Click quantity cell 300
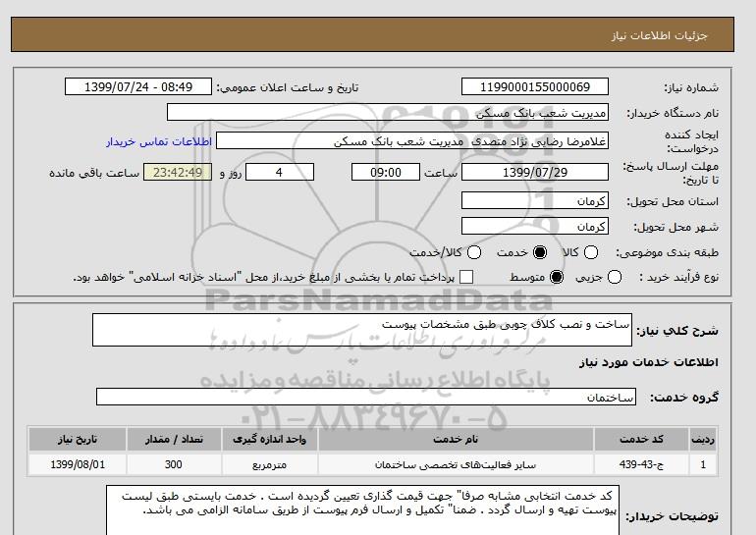The height and width of the screenshot is (535, 756). pos(174,464)
